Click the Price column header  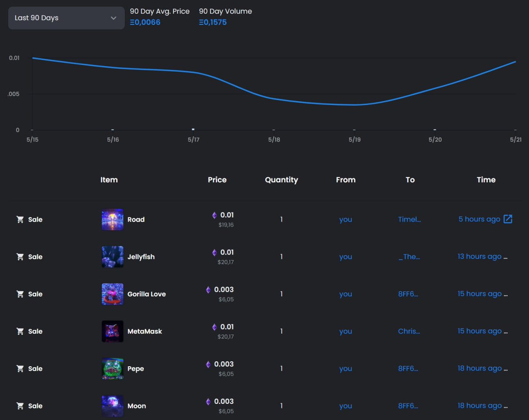tap(217, 180)
